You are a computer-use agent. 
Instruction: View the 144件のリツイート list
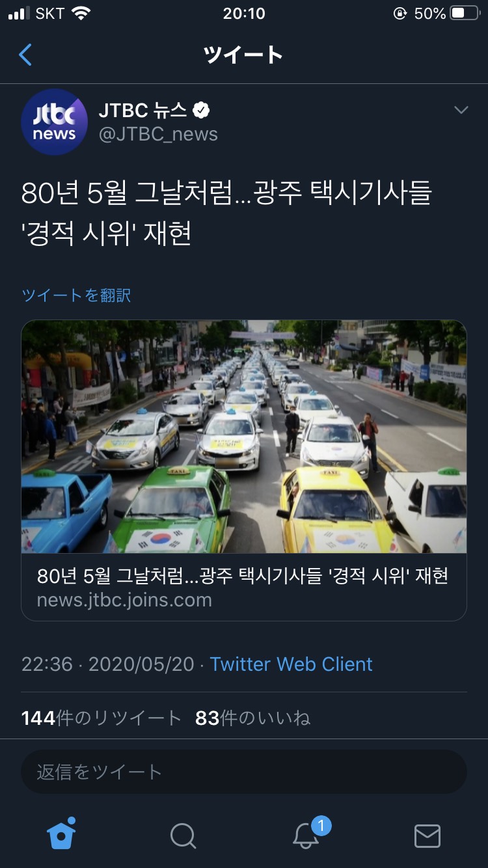(x=101, y=718)
